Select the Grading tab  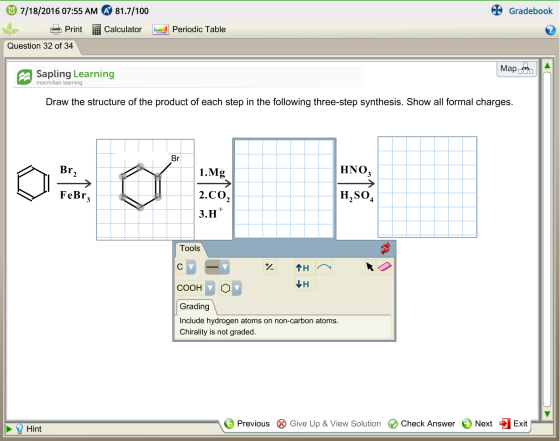194,306
